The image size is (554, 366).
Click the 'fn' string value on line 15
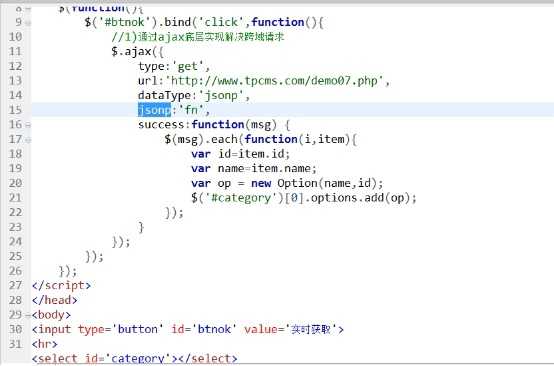coord(191,110)
